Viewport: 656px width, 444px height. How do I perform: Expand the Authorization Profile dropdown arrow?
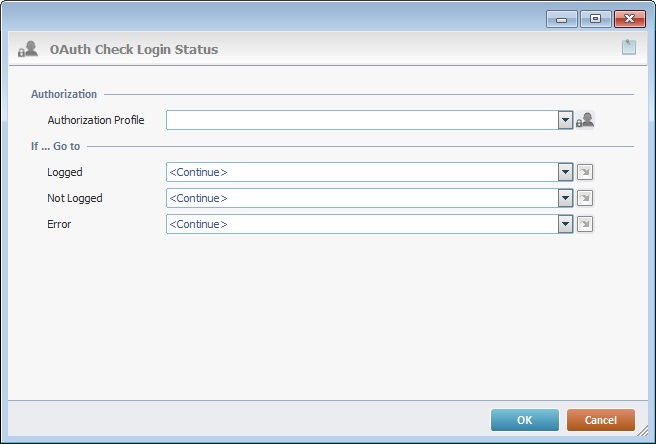pos(565,120)
